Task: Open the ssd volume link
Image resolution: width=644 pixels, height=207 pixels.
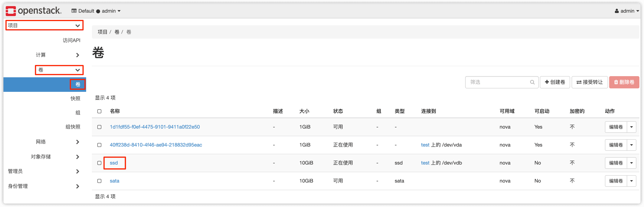Action: coord(114,163)
